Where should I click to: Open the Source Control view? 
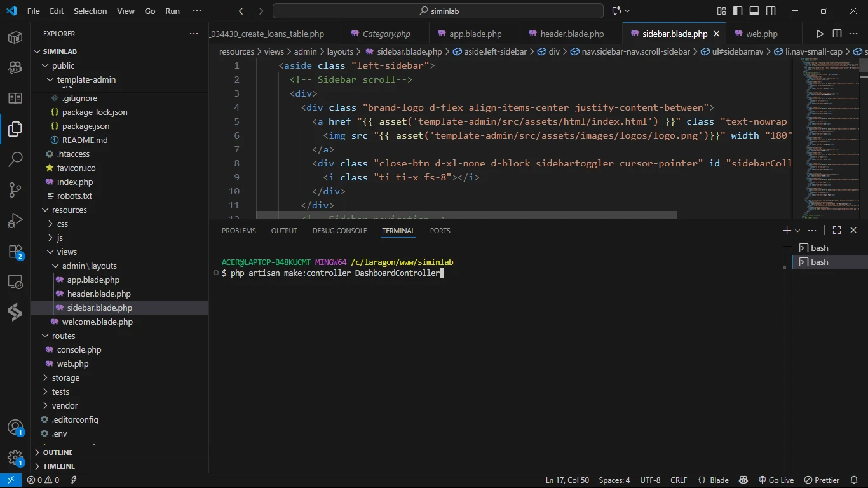coord(15,189)
